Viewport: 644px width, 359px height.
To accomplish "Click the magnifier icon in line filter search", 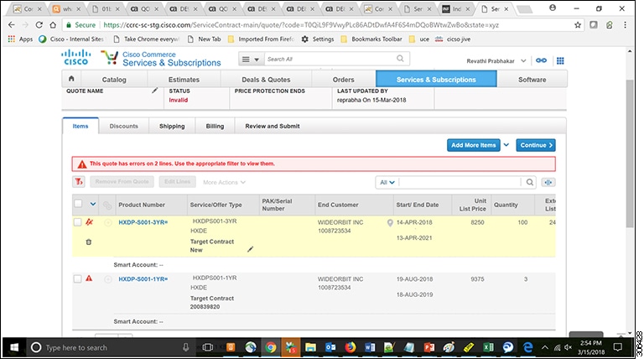I will coord(530,182).
